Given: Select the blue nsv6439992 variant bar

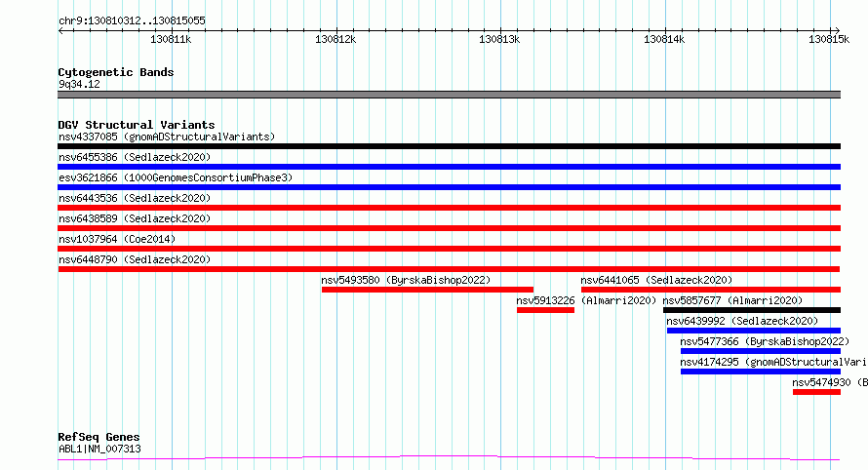Looking at the screenshot, I should [x=754, y=331].
